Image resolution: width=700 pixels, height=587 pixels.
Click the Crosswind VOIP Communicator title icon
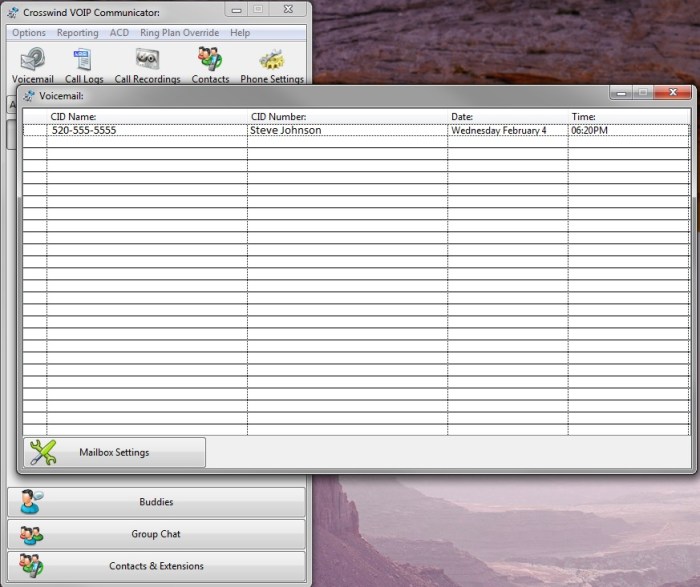13,12
